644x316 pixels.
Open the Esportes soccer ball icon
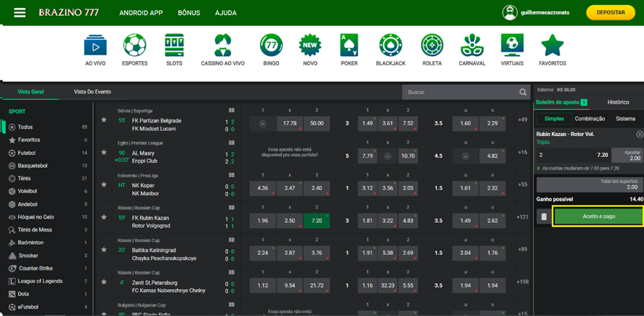(134, 45)
